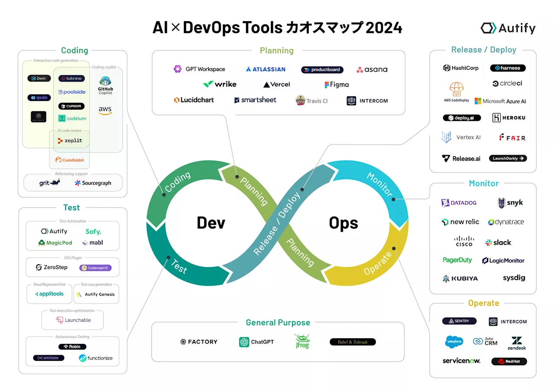Image resolution: width=555 pixels, height=392 pixels.
Task: Click the "Autonomous Testing" group label
Action: point(72,337)
